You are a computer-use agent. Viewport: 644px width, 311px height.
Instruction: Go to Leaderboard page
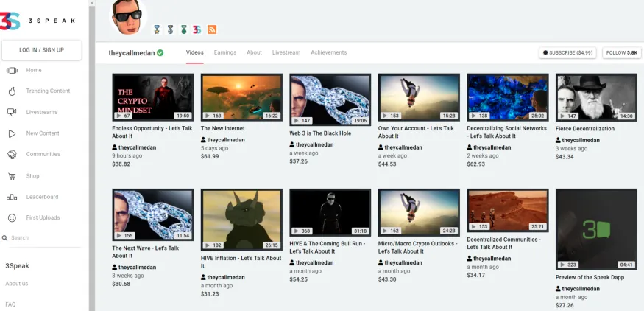(x=42, y=197)
